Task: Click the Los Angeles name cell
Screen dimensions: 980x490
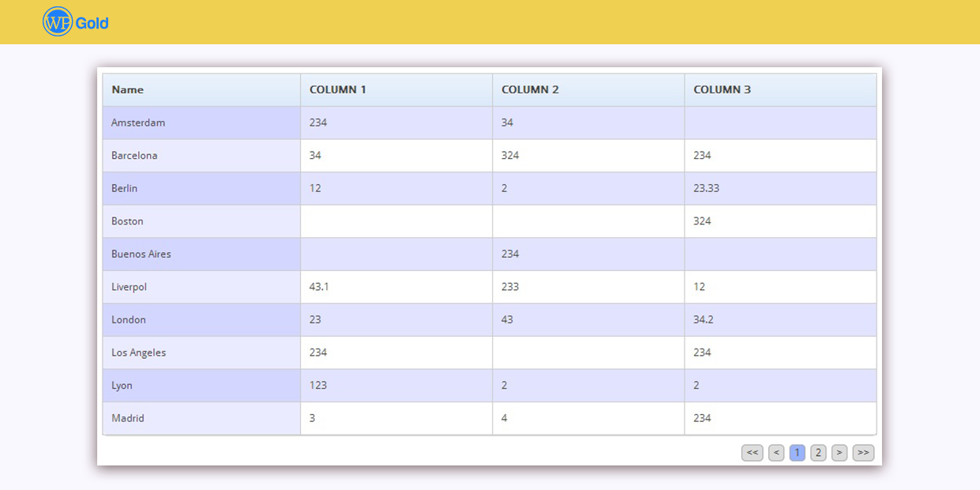Action: (139, 352)
